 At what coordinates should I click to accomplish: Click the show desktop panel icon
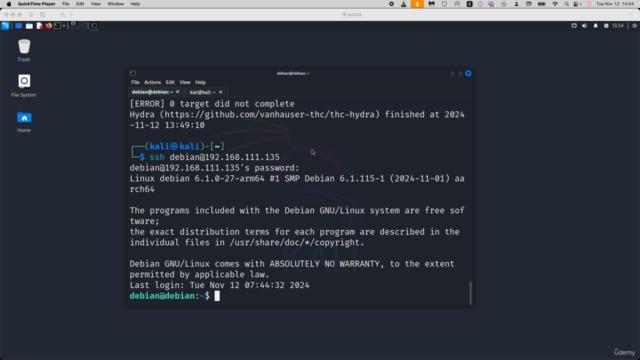(18, 26)
